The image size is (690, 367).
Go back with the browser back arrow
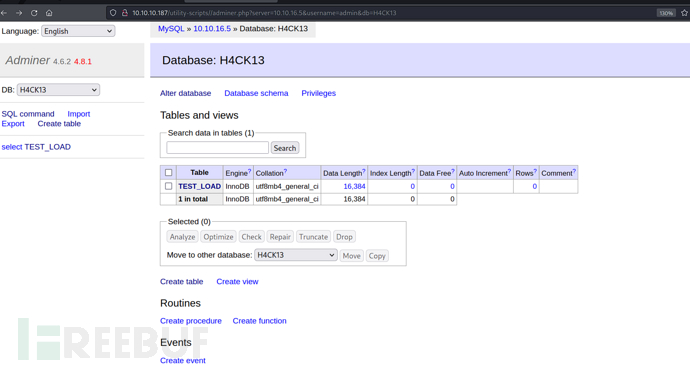(x=4, y=13)
